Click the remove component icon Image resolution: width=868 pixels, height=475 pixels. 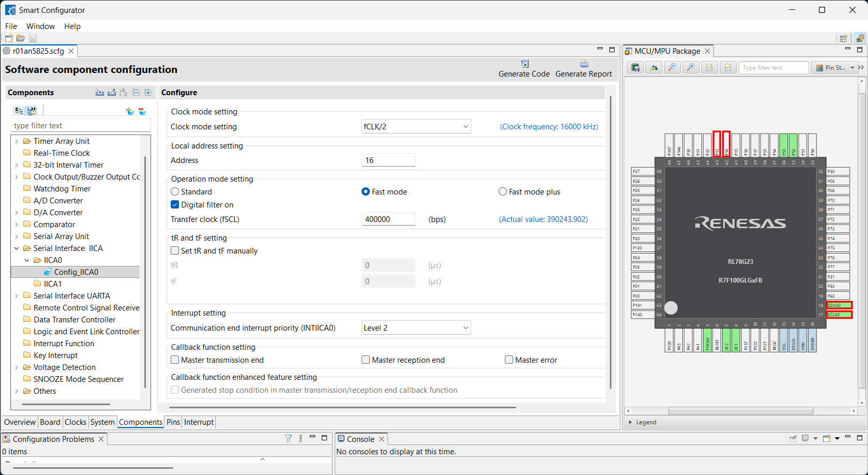[x=142, y=111]
